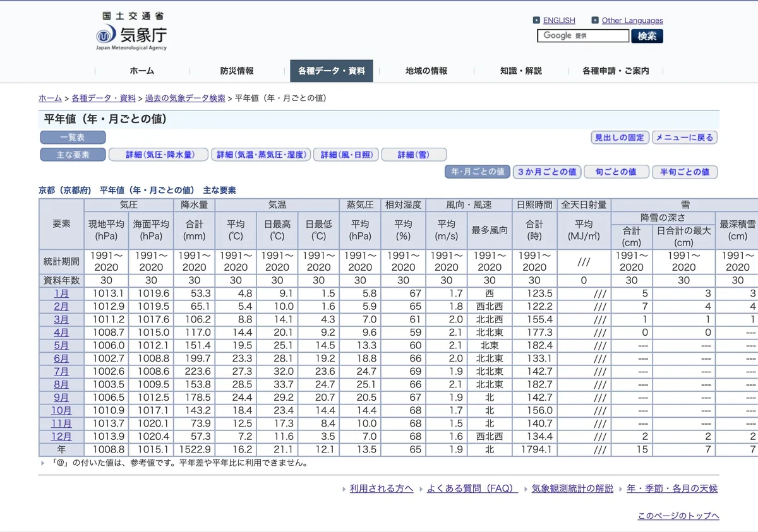Click the 年・季節・各月の天候 footer link
The height and width of the screenshot is (532, 758).
pyautogui.click(x=672, y=488)
